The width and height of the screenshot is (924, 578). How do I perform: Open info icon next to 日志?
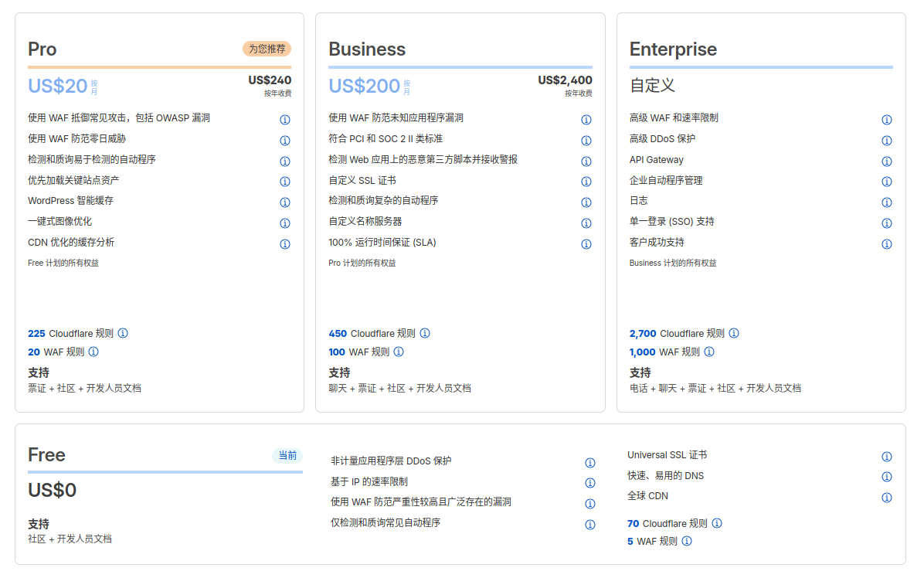(x=886, y=202)
